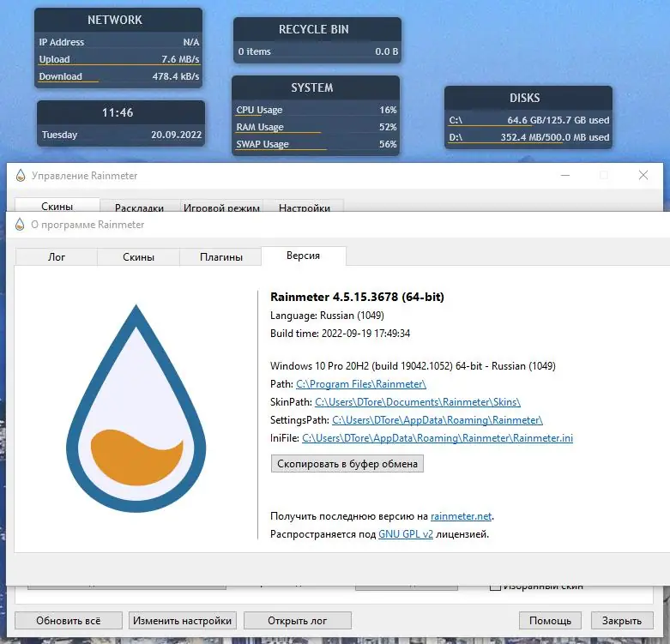Image resolution: width=670 pixels, height=644 pixels.
Task: Toggle the Избранный скин checkbox
Action: tap(495, 587)
